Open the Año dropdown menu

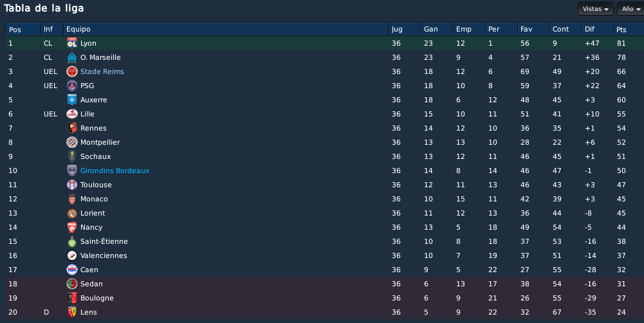pos(631,8)
